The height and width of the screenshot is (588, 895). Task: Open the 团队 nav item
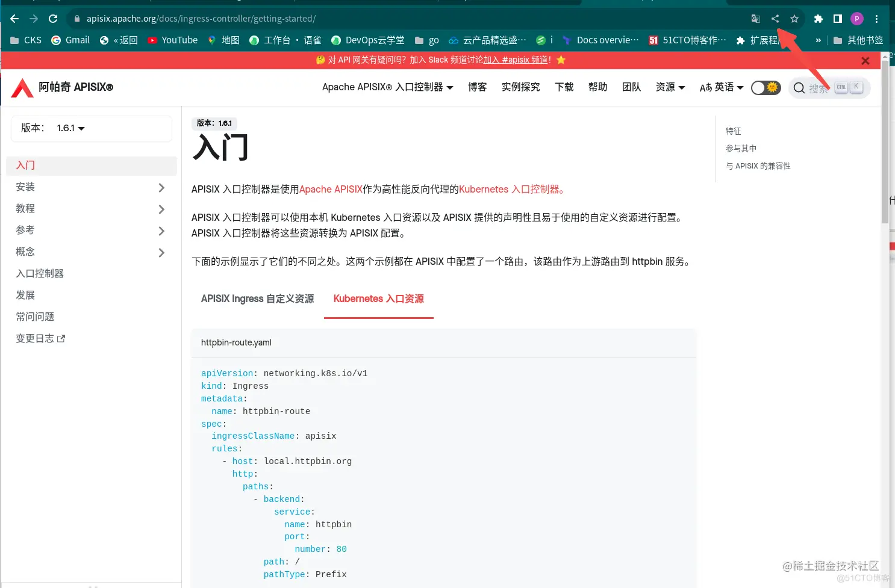click(x=631, y=87)
